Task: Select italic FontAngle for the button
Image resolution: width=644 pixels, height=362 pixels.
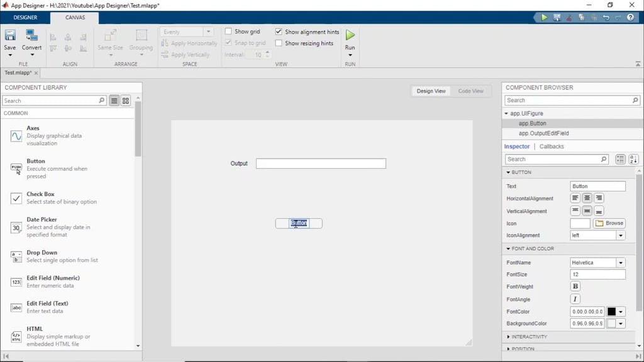Action: coord(575,299)
